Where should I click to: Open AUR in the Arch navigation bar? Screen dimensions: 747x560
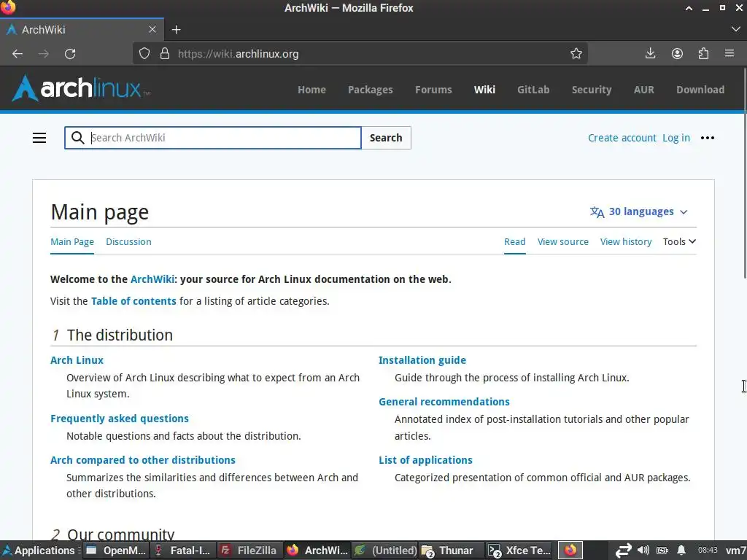tap(643, 90)
